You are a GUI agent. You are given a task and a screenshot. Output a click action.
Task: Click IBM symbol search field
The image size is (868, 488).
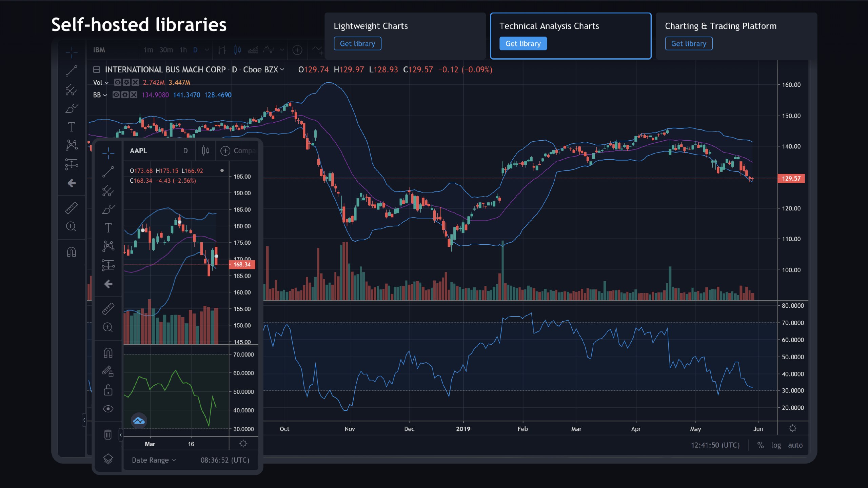(x=113, y=50)
